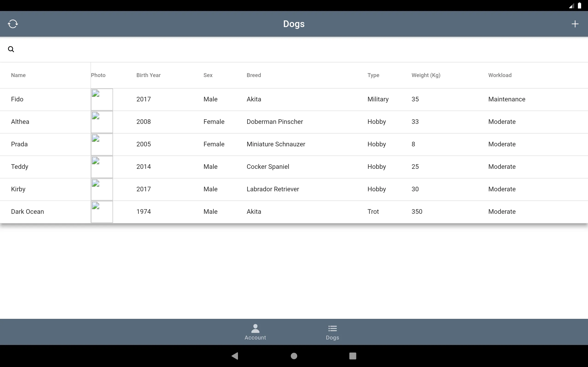This screenshot has width=588, height=367.
Task: Select the Dogs tab
Action: 332,332
